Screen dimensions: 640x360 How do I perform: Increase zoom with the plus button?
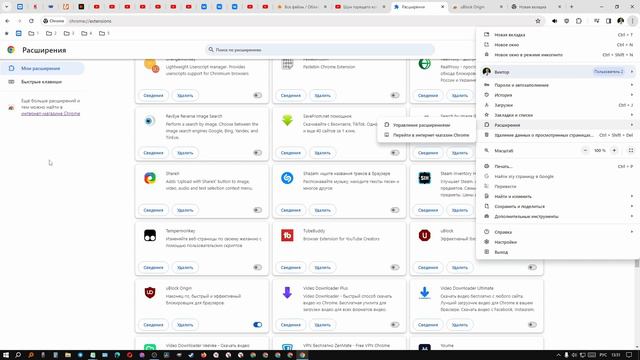coord(614,151)
